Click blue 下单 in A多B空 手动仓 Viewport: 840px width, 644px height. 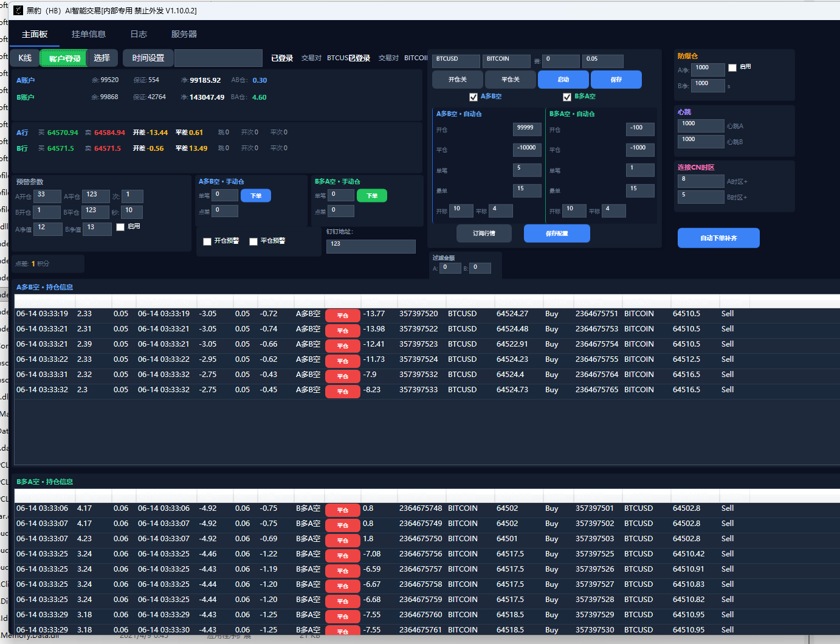(x=256, y=196)
